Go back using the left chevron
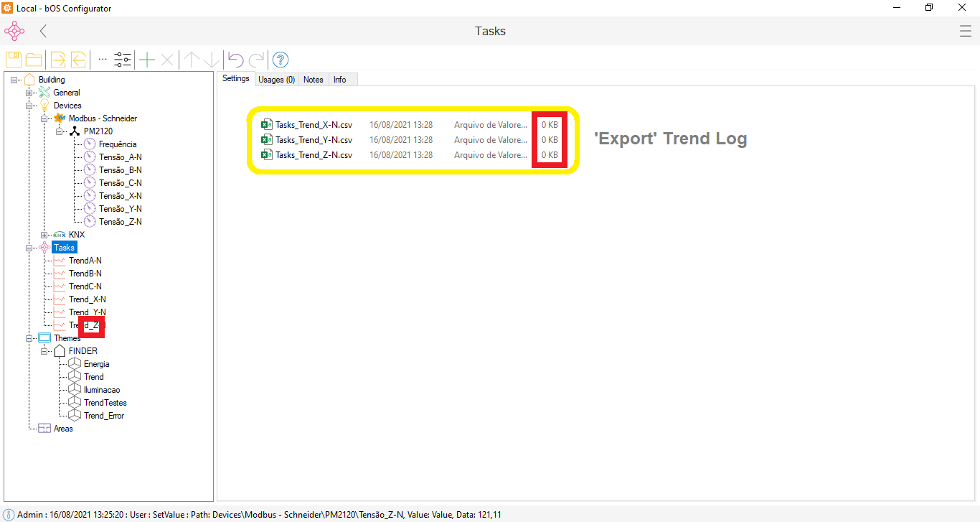The height and width of the screenshot is (522, 980). pyautogui.click(x=43, y=31)
